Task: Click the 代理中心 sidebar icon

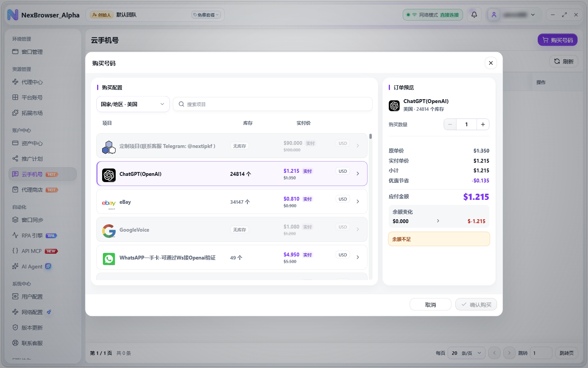Action: 15,82
